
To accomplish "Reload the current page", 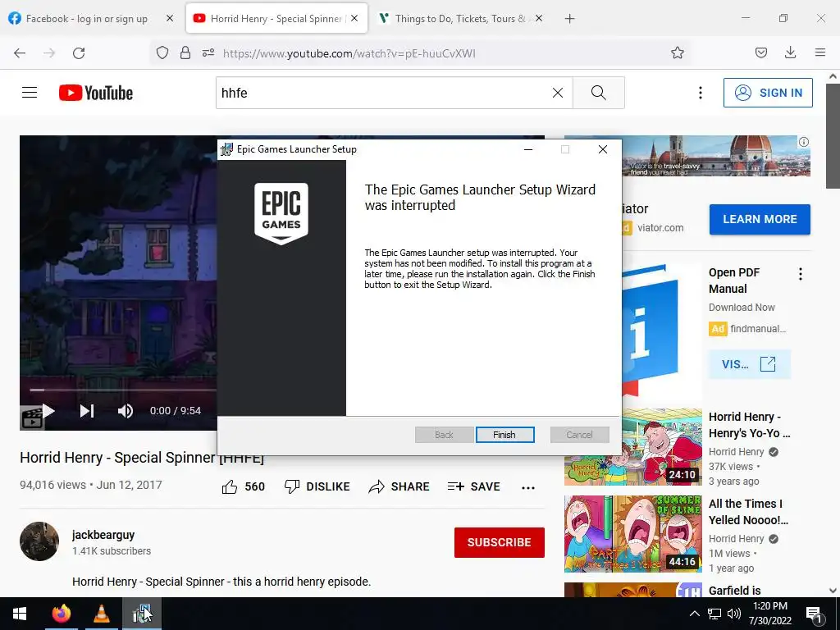I will click(x=79, y=53).
